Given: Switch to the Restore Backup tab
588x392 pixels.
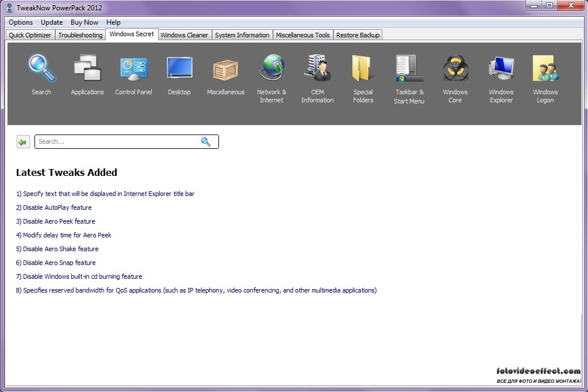Looking at the screenshot, I should point(358,35).
